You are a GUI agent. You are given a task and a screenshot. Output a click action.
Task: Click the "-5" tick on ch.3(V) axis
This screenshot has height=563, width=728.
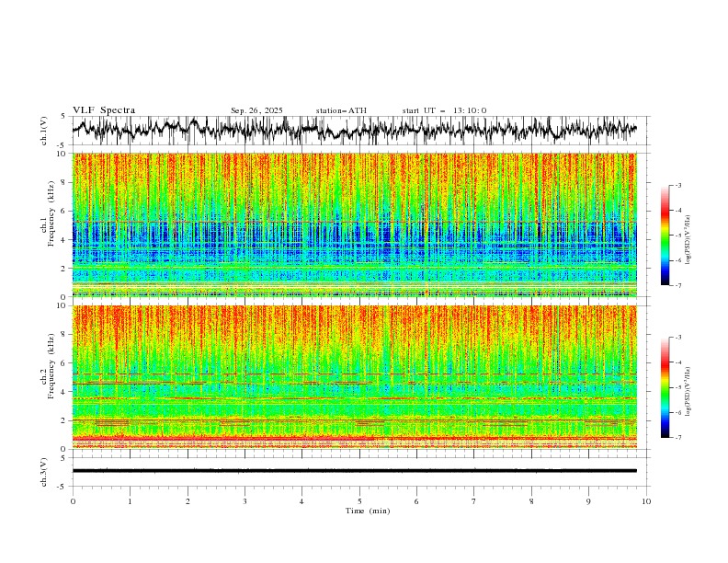coord(62,487)
